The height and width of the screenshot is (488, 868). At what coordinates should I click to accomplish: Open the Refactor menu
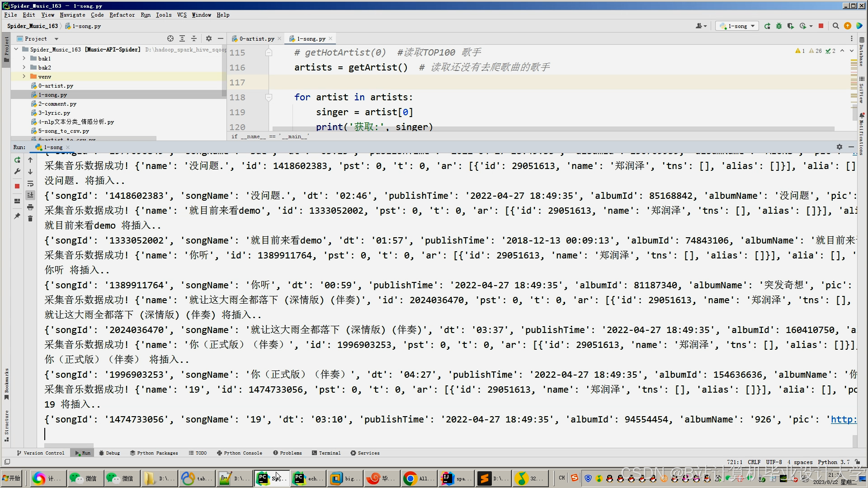point(122,15)
